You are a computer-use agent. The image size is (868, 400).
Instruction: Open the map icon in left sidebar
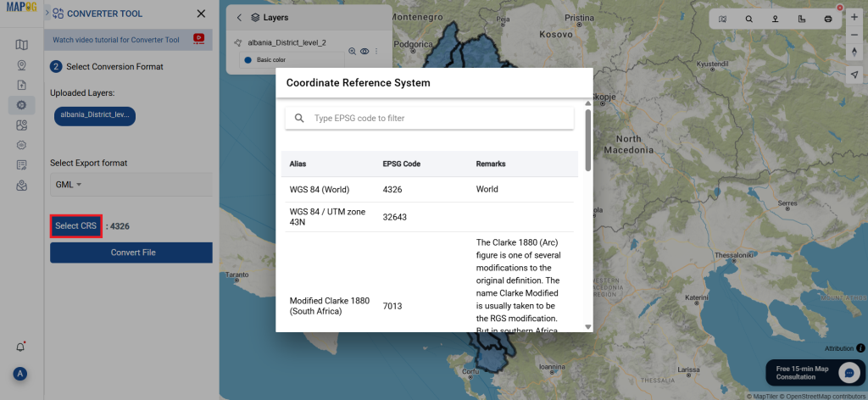[21, 45]
